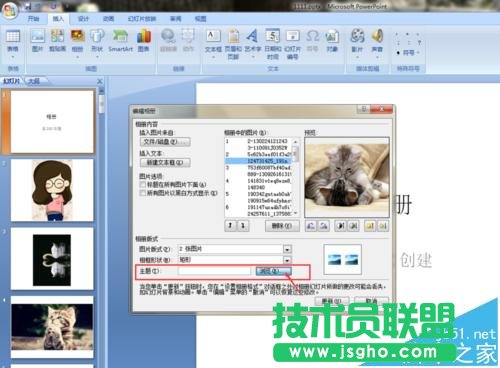This screenshot has height=368, width=500.
Task: Select slide 3 swan reflection thumbnail
Action: pos(52,259)
